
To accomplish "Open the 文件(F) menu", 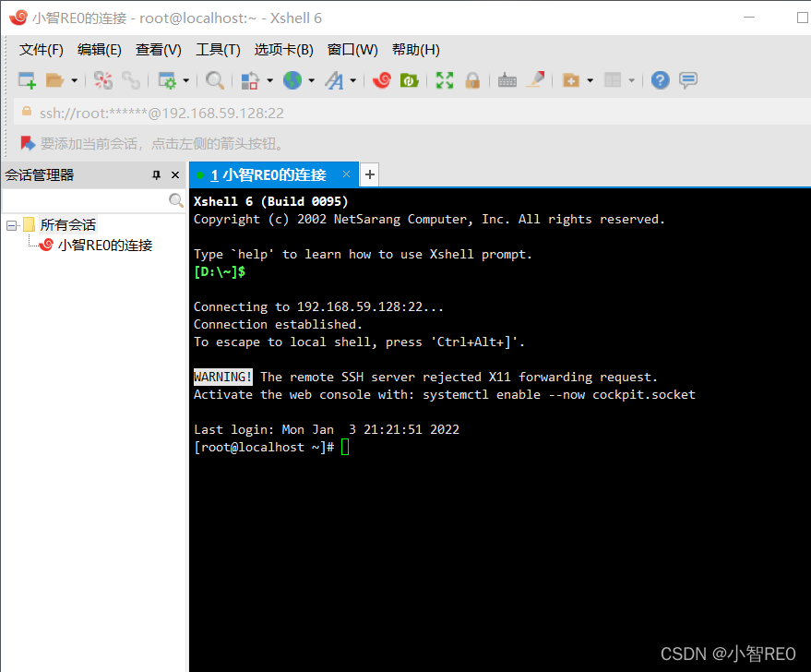I will [x=42, y=50].
